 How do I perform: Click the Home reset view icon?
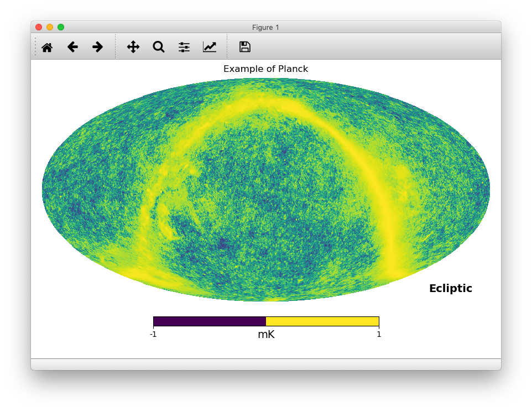(x=47, y=47)
